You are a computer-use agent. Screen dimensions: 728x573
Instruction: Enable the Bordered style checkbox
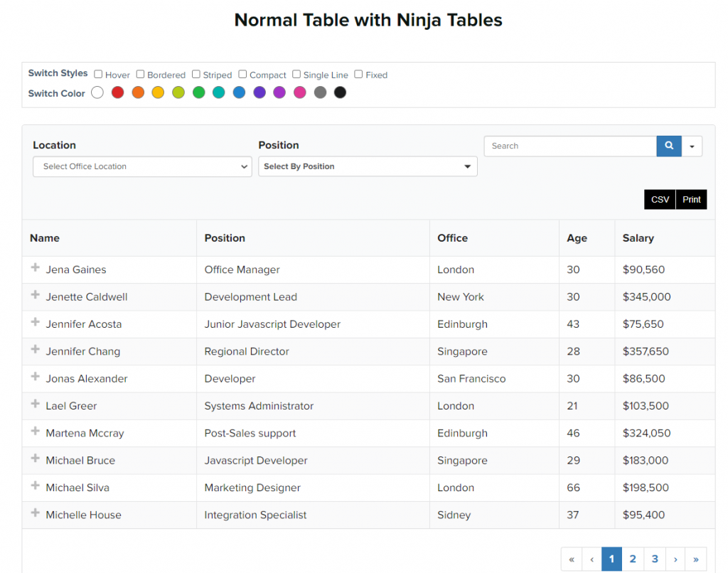tap(140, 75)
